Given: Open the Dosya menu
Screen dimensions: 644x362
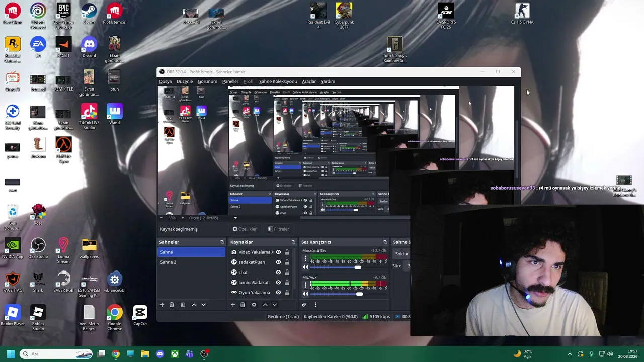Looking at the screenshot, I should point(166,81).
